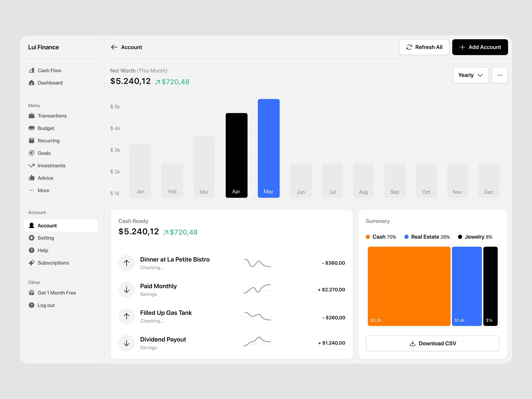The width and height of the screenshot is (532, 399).
Task: Open the Recurring schedule icon
Action: (x=32, y=141)
